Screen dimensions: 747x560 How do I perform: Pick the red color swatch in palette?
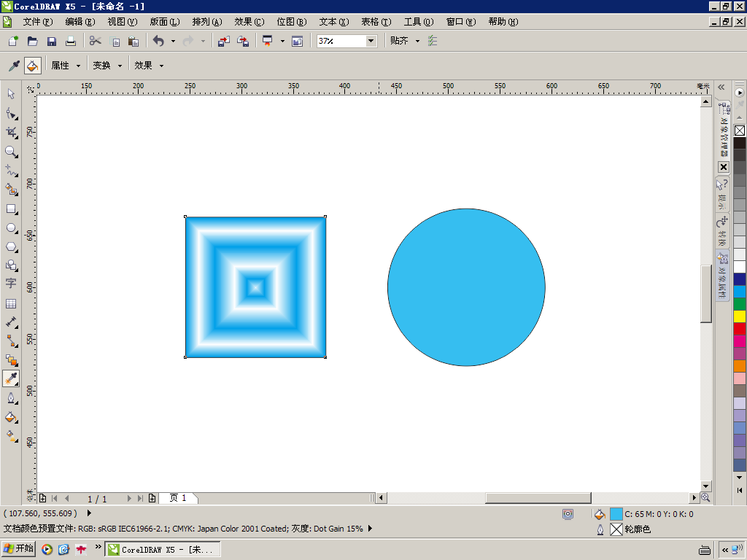740,329
